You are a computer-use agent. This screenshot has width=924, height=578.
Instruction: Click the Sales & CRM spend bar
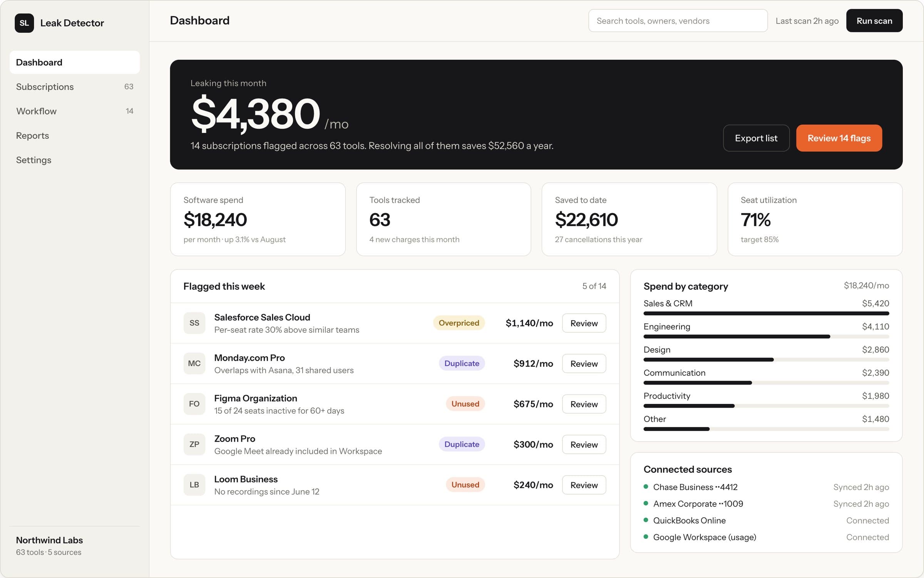click(x=766, y=314)
